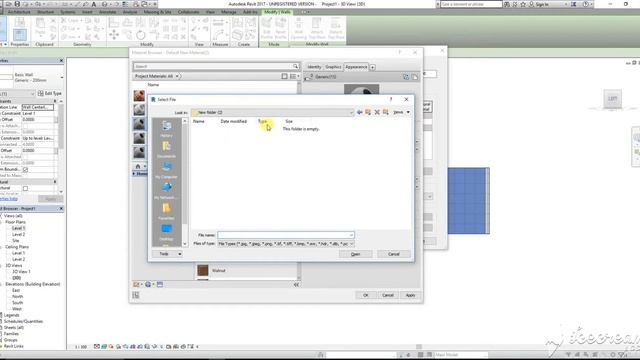This screenshot has width=640, height=360.
Task: Open My Computer in places sidebar
Action: (166, 170)
